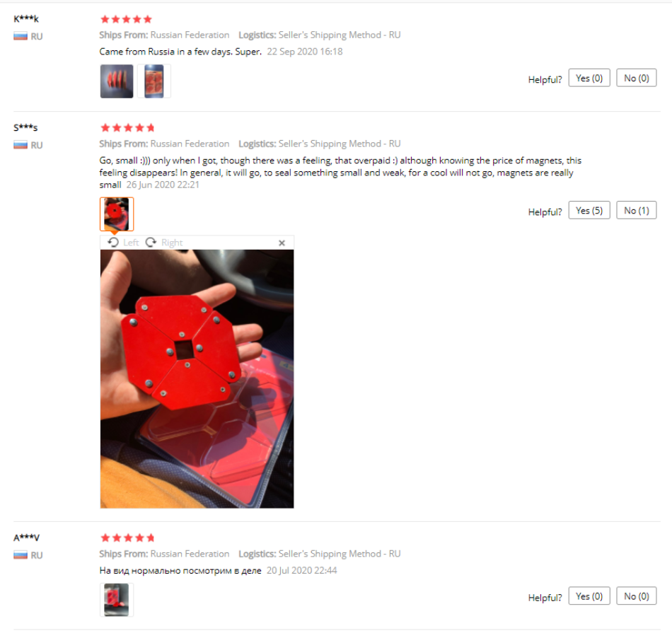The image size is (672, 633).
Task: Open the photo thumbnail in A***V's review
Action: (117, 600)
